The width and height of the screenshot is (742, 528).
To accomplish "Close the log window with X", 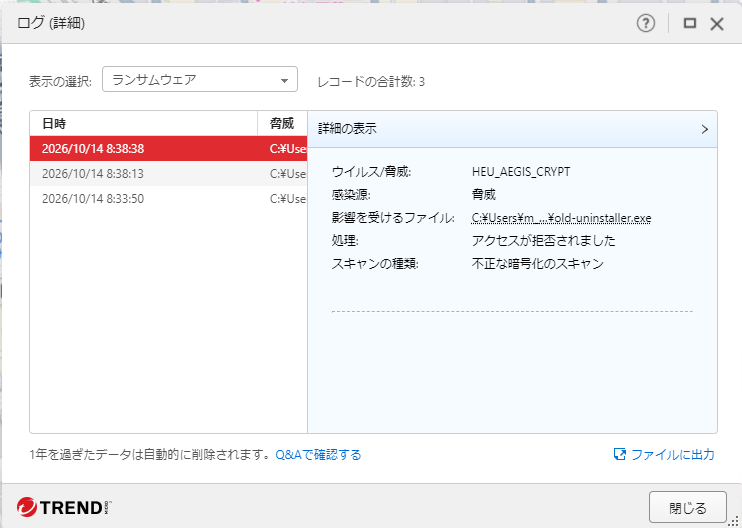I will click(717, 24).
